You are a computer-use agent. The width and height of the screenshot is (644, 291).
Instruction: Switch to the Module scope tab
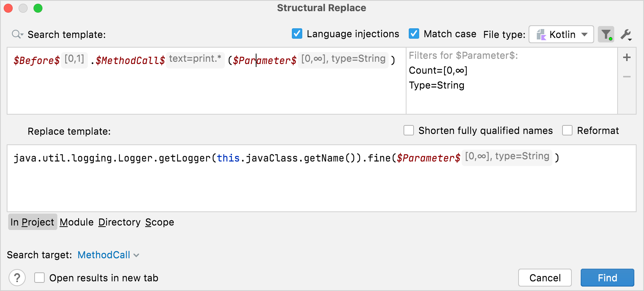pyautogui.click(x=77, y=222)
